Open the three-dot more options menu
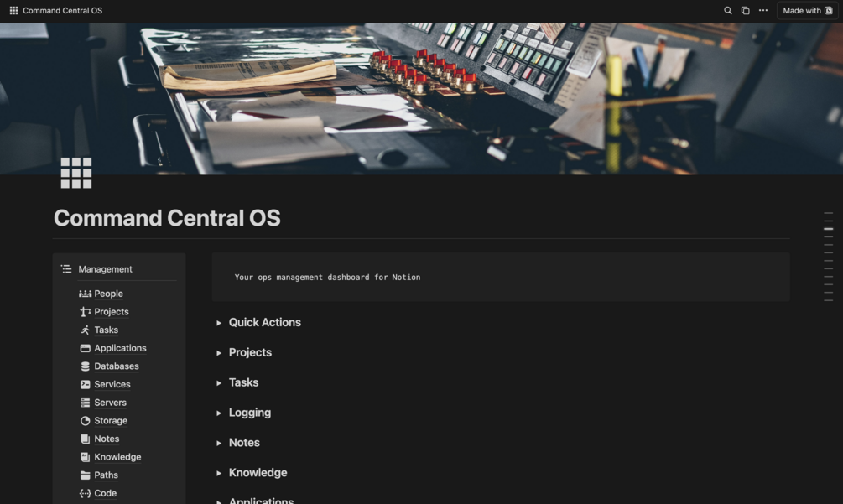 pyautogui.click(x=762, y=10)
